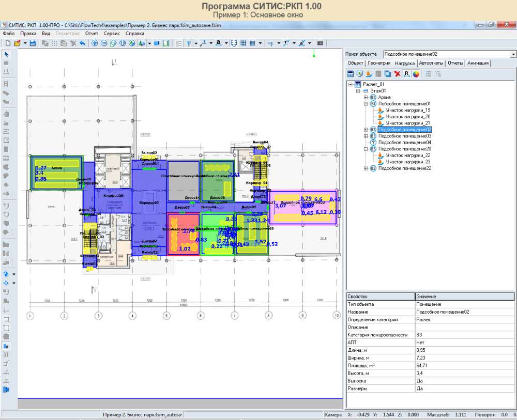Select the arrow pointer tool
Screen dimensions: 517x420
coord(7,54)
